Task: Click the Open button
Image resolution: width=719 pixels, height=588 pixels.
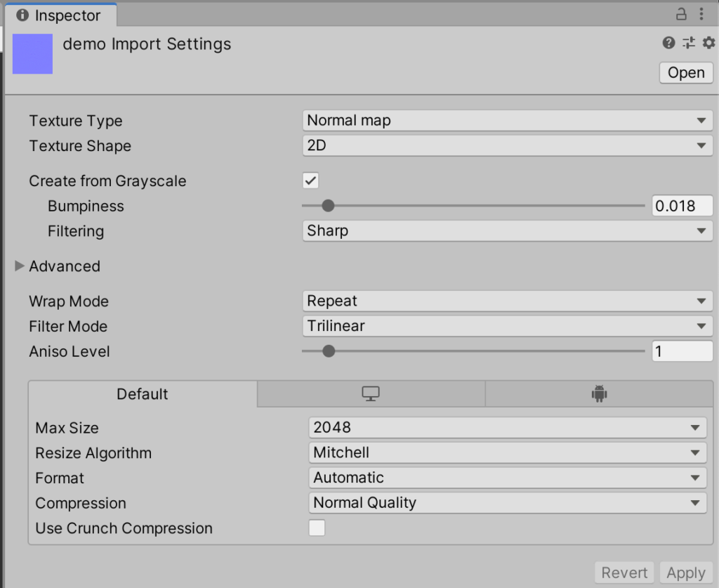Action: click(686, 72)
